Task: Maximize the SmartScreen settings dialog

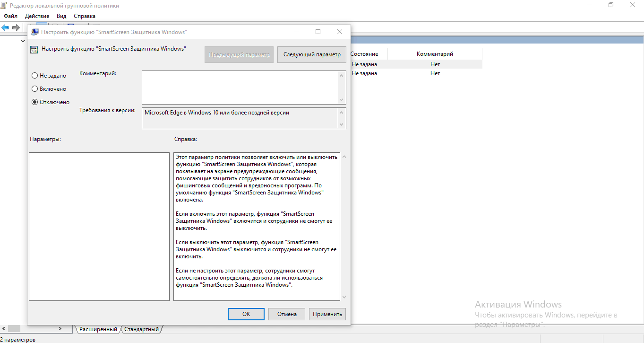Action: point(318,32)
